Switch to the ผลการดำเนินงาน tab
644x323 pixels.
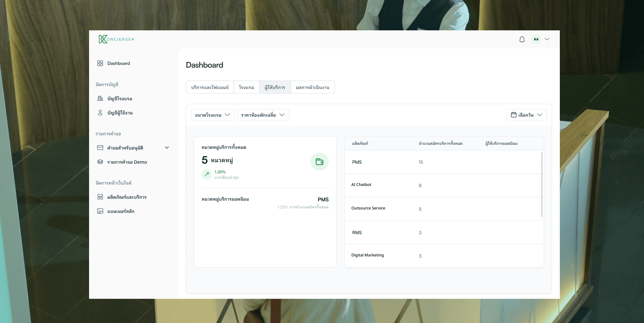312,87
